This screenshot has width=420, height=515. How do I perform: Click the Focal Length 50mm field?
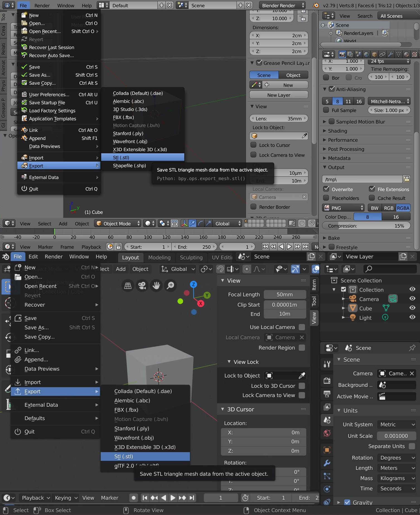[285, 295]
